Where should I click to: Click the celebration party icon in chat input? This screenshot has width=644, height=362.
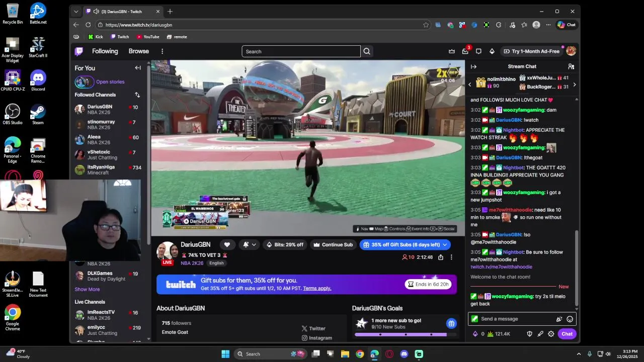click(x=559, y=319)
